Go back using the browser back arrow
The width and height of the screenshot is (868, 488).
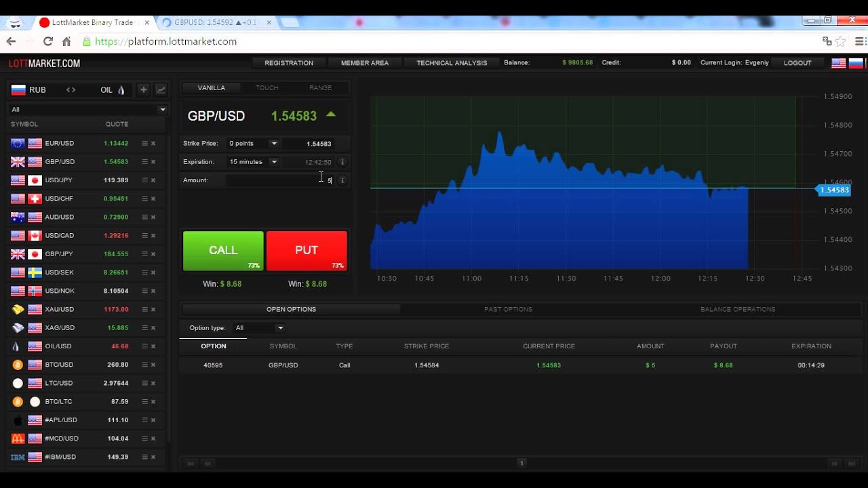click(11, 41)
